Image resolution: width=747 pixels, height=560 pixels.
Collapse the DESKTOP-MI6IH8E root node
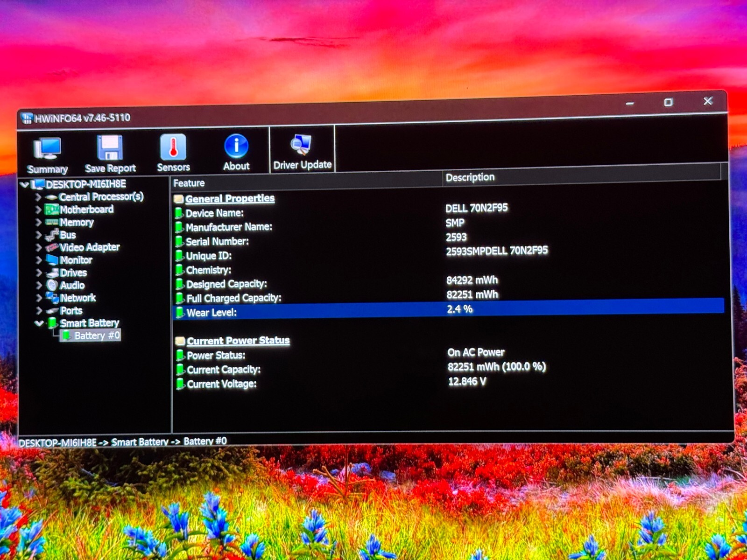[25, 185]
